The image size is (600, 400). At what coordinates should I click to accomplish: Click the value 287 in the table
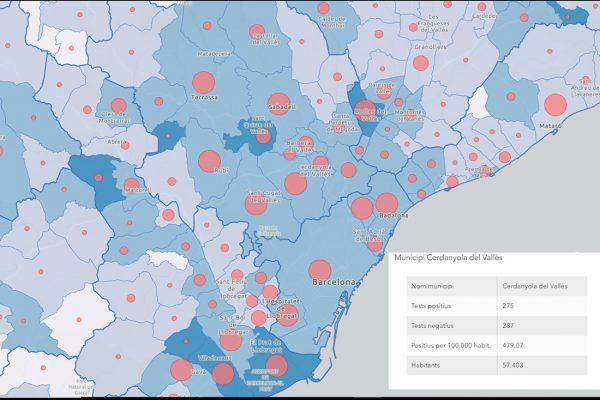(x=508, y=326)
